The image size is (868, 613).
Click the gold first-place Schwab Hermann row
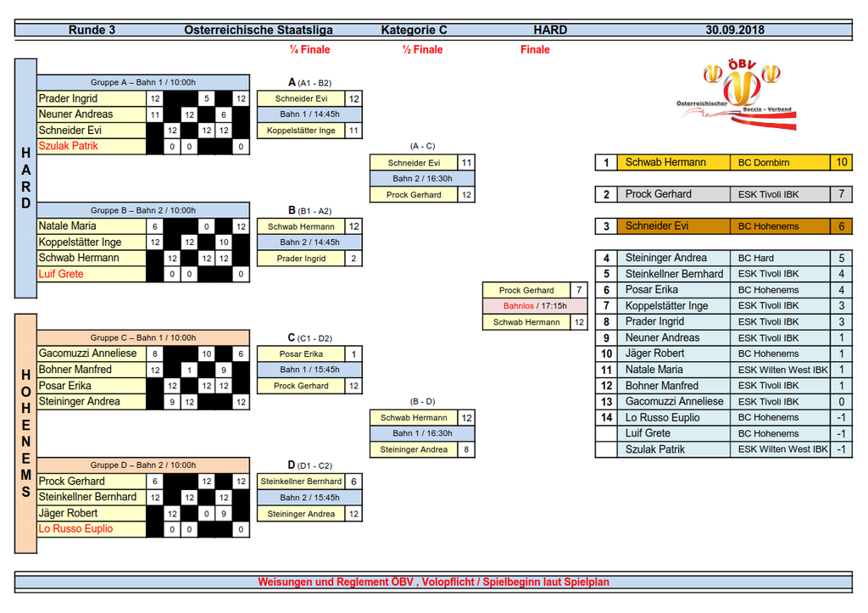tap(723, 162)
